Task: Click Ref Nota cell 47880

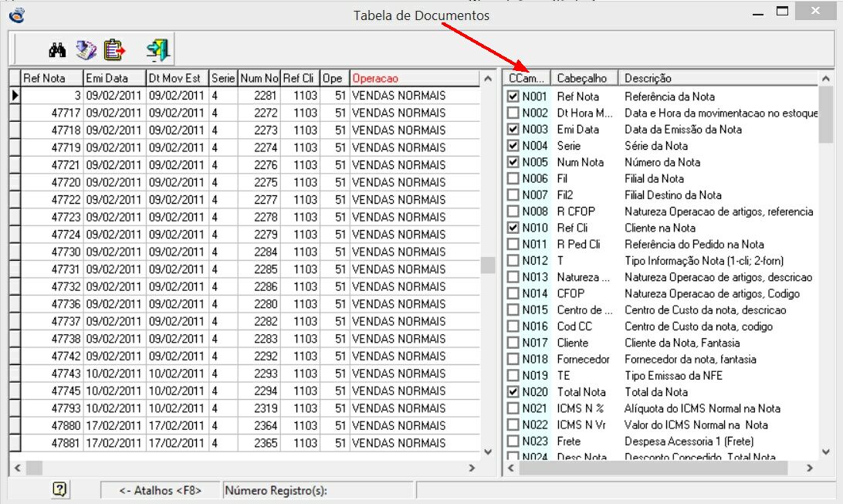Action: tap(52, 425)
